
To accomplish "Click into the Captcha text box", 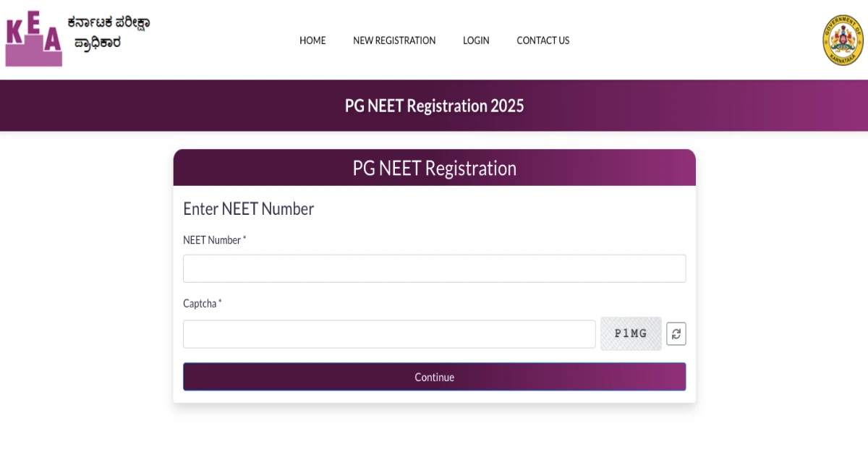I will (x=389, y=334).
